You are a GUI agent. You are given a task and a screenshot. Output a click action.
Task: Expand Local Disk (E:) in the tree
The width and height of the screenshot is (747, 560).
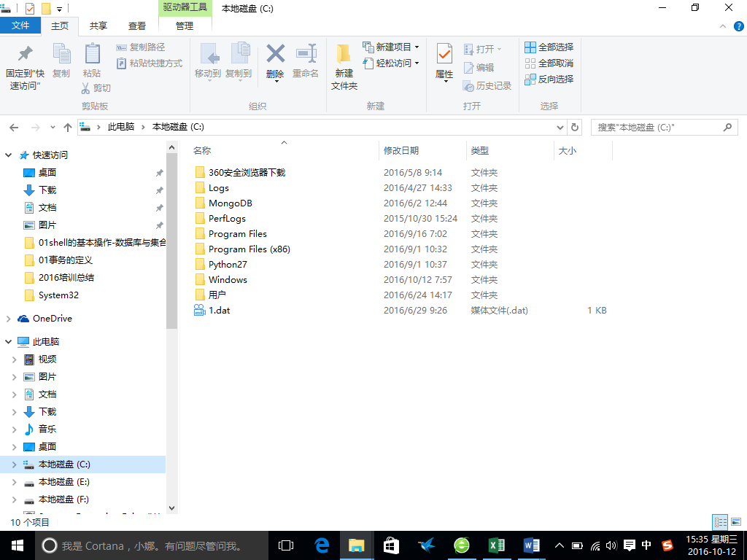point(15,482)
